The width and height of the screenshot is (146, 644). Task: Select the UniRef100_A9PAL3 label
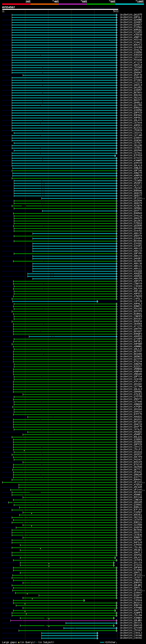tap(131, 304)
